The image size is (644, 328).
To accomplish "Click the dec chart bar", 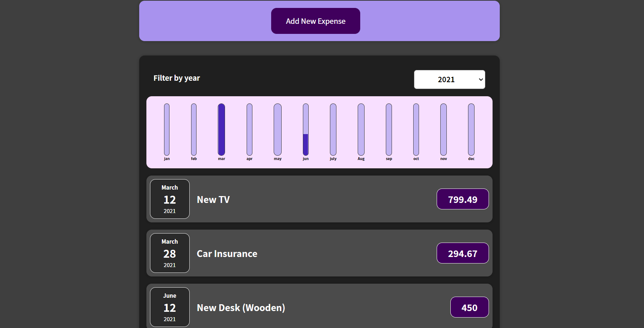I will [471, 129].
